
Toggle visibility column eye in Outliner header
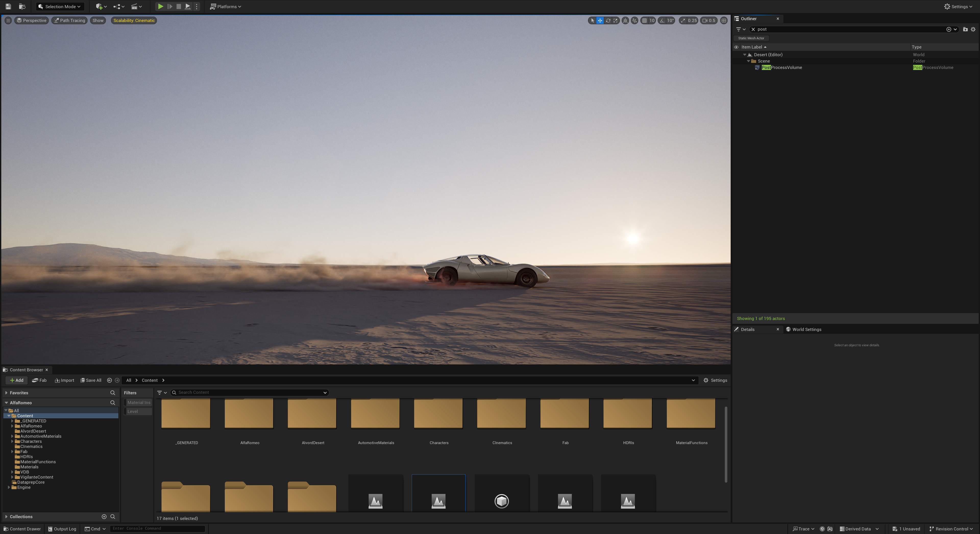[736, 47]
